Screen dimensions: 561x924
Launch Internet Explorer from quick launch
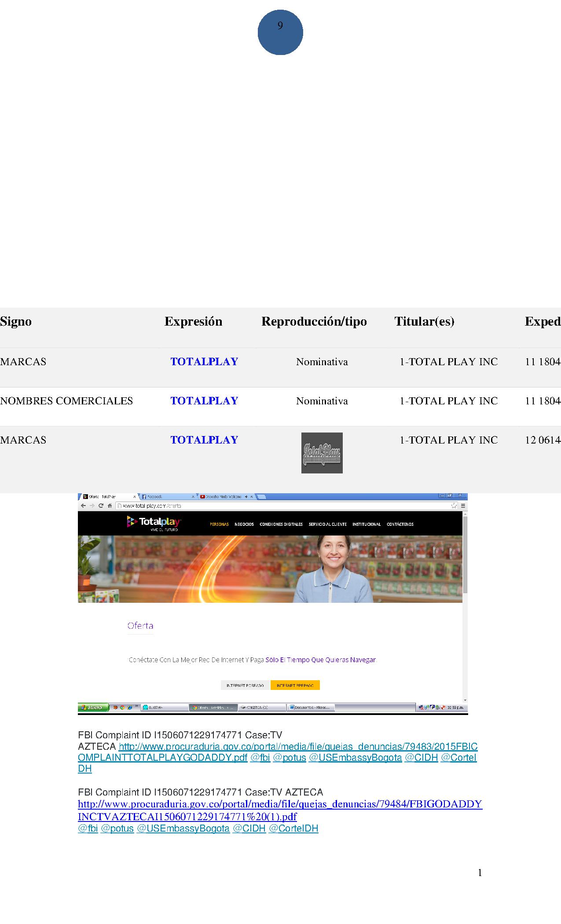coord(129,708)
